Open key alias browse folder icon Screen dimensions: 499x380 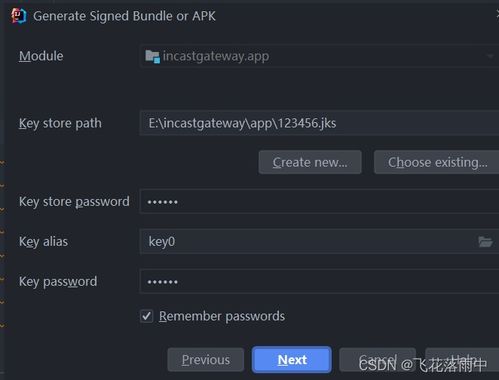tap(485, 241)
